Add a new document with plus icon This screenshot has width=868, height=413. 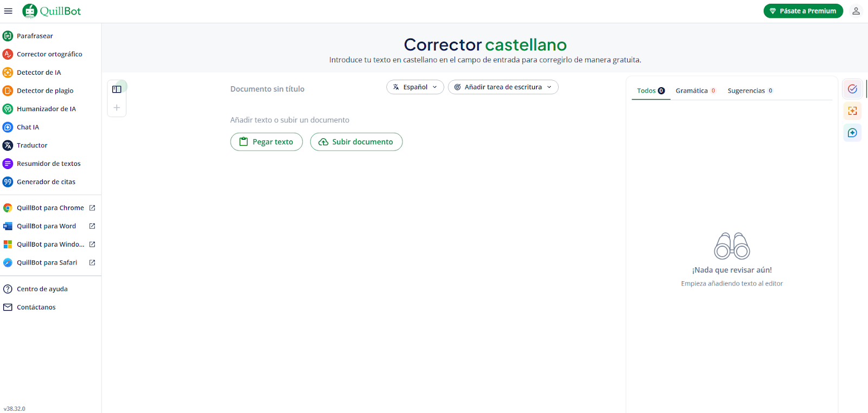pos(117,107)
